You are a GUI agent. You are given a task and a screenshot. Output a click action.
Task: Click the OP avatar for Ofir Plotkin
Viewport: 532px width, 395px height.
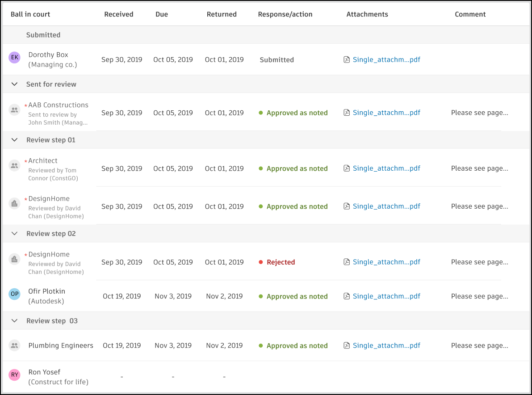(15, 294)
